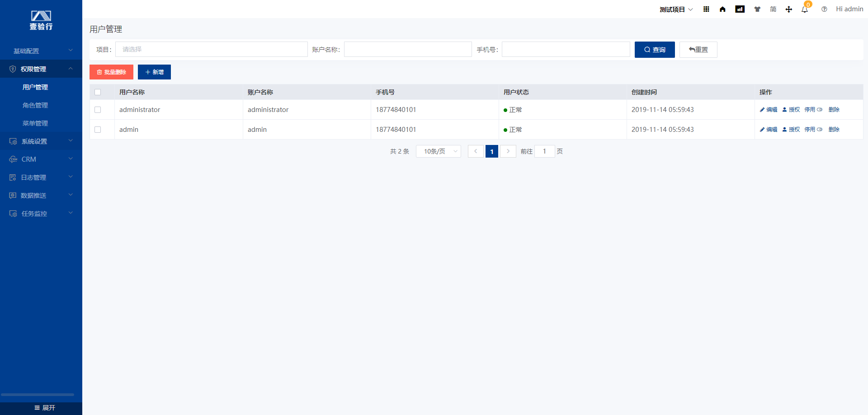868x415 pixels.
Task: Click the 新增 add button
Action: coord(154,72)
